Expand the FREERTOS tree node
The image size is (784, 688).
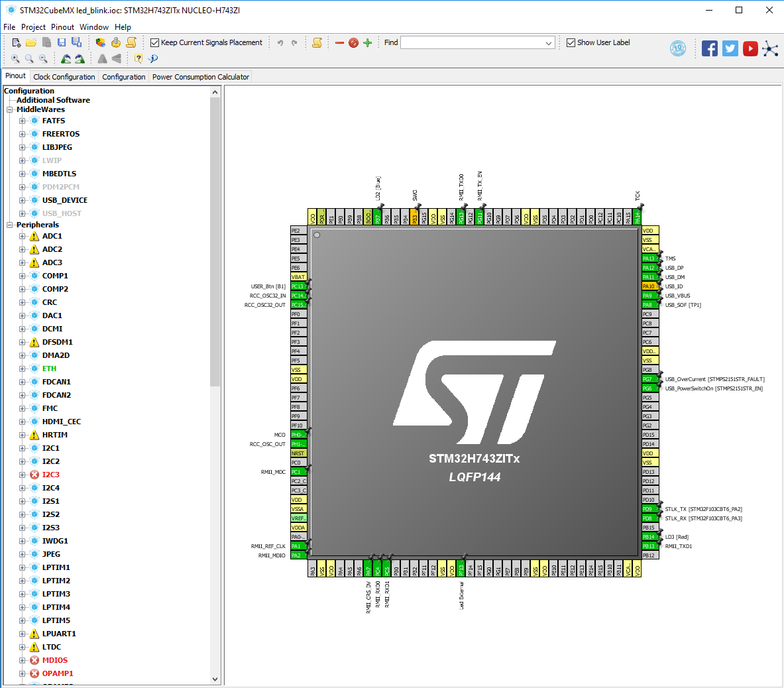(22, 134)
